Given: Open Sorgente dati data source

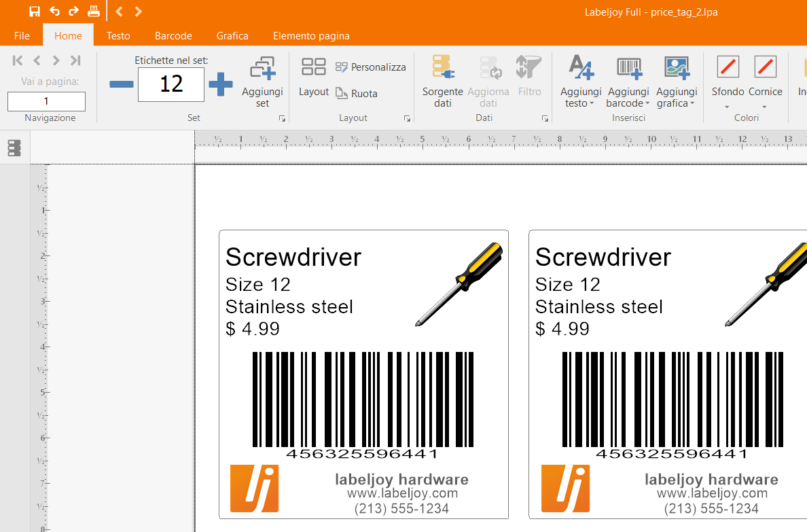Looking at the screenshot, I should tap(443, 82).
